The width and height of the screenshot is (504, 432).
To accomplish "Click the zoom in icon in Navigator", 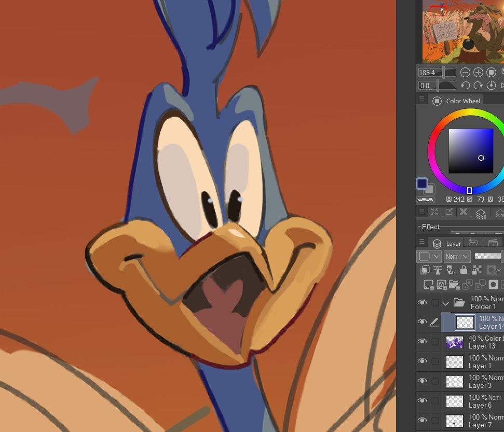I will [478, 73].
